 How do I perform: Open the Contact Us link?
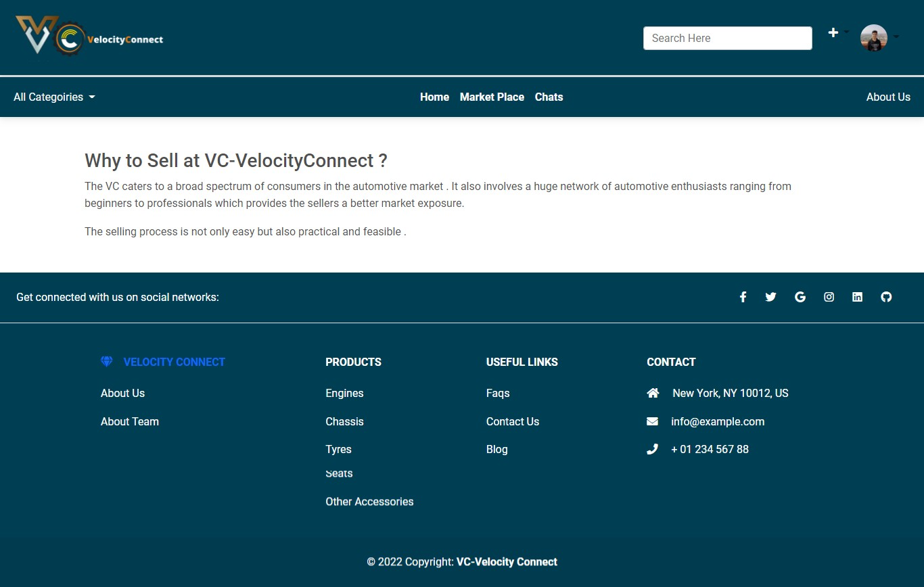coord(513,421)
